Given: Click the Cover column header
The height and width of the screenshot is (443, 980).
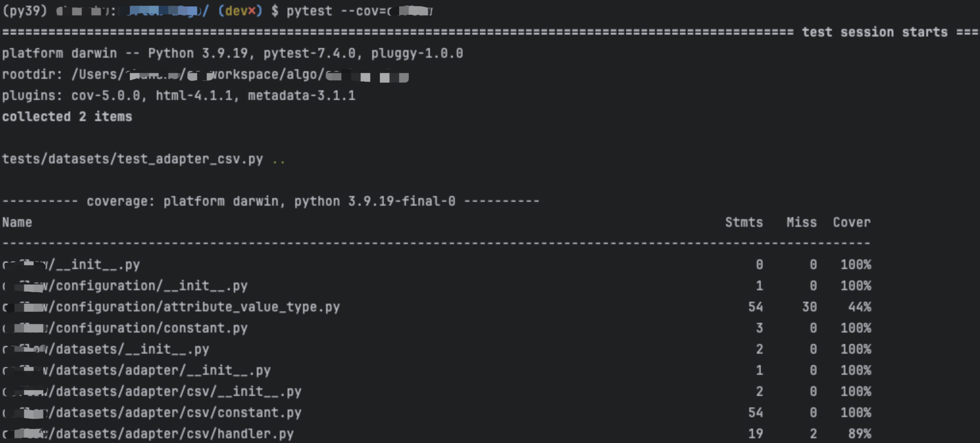Looking at the screenshot, I should click(851, 222).
